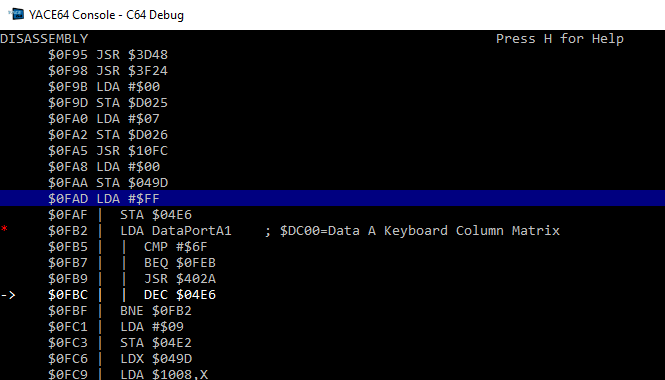Click the DEC $04E6 current instruction
The image size is (665, 380).
pos(180,294)
